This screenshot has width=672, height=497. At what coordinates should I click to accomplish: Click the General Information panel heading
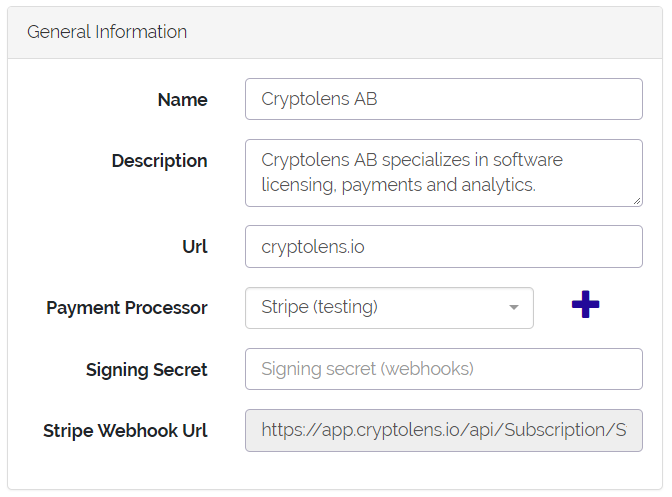107,32
